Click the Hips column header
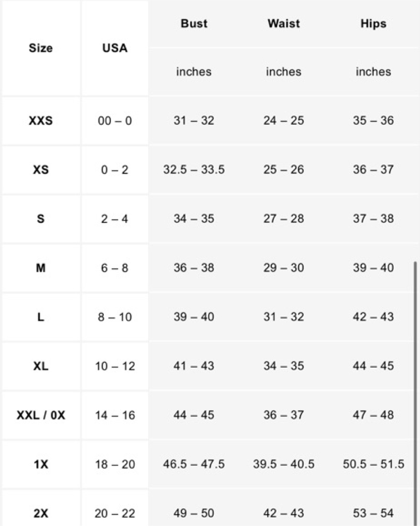This screenshot has width=420, height=526. tap(373, 24)
